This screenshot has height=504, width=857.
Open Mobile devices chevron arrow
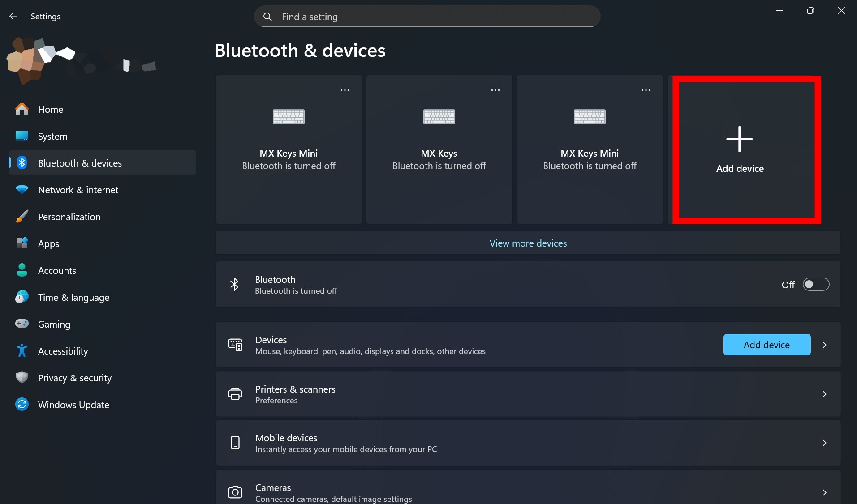click(824, 443)
